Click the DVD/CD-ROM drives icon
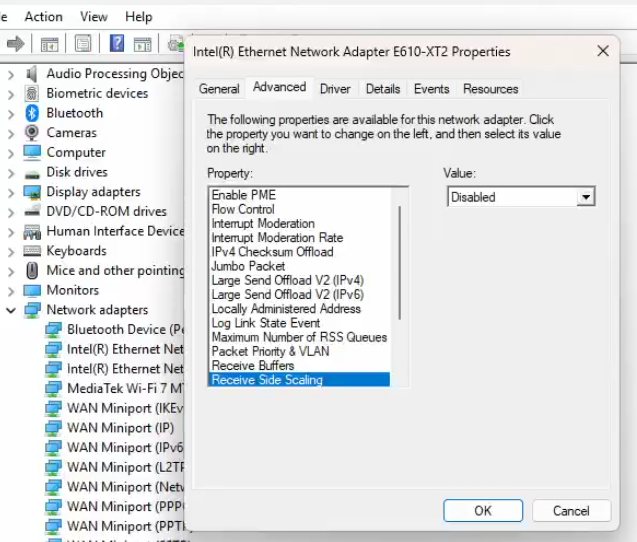The width and height of the screenshot is (637, 542). click(32, 210)
